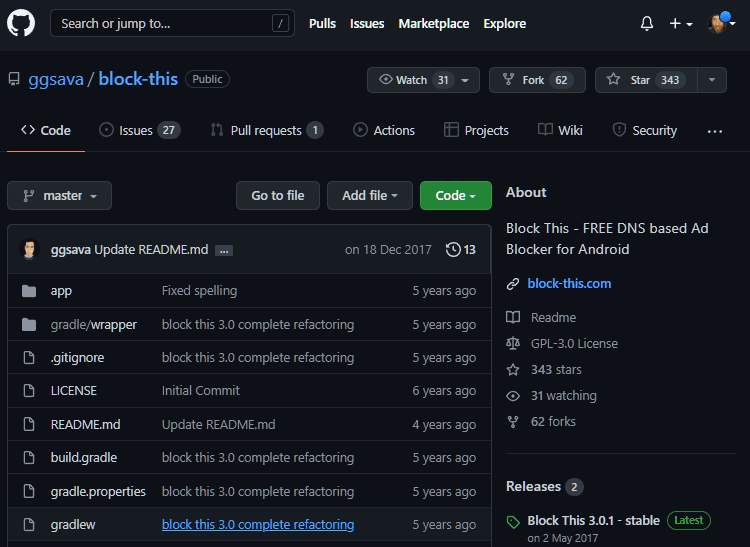
Task: Open the Star lists dropdown arrow
Action: click(x=712, y=80)
